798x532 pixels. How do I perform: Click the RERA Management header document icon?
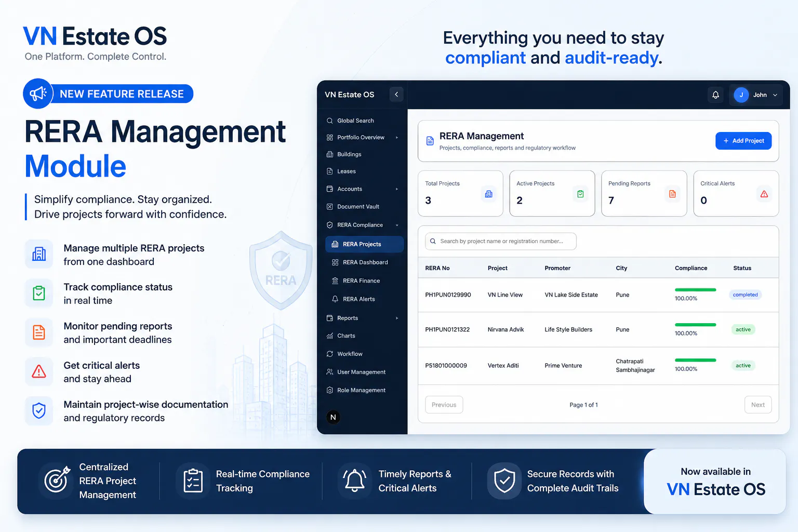point(430,141)
